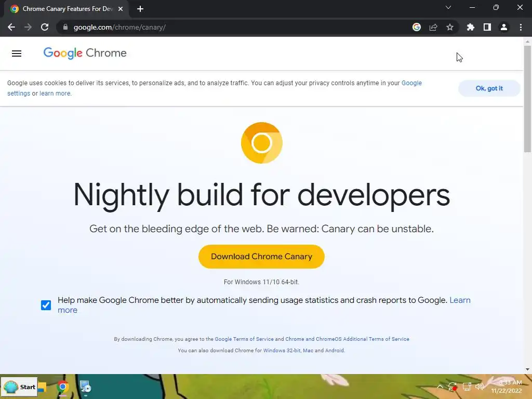532x399 pixels.
Task: Open the taskbar clock and date
Action: [507, 387]
